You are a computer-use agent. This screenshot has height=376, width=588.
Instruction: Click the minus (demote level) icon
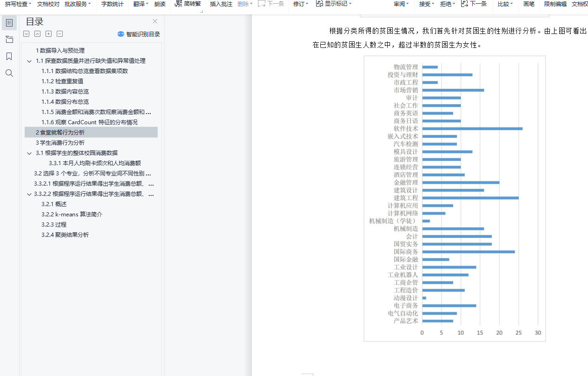click(60, 34)
